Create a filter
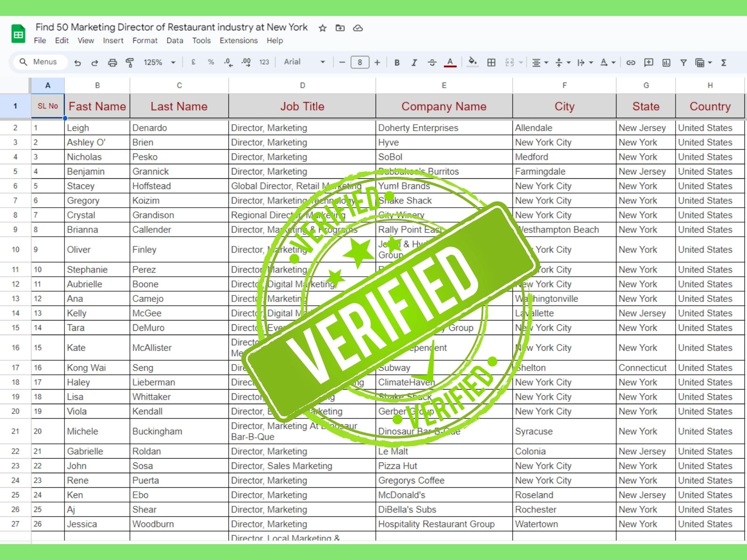The width and height of the screenshot is (747, 560). click(x=684, y=63)
